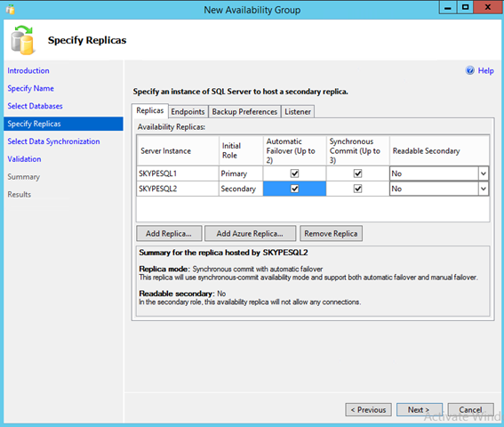Click the Help question mark icon
Viewport: 504px width, 427px height.
(469, 70)
